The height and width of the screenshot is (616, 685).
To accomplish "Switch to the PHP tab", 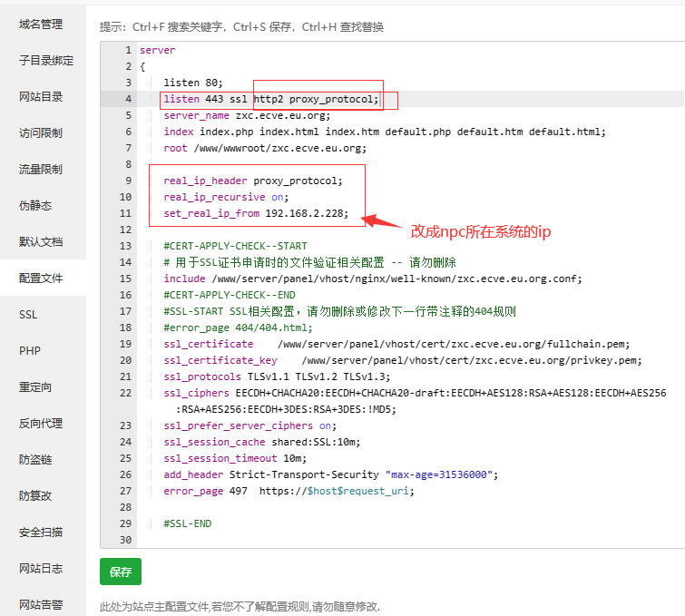I will click(x=29, y=350).
